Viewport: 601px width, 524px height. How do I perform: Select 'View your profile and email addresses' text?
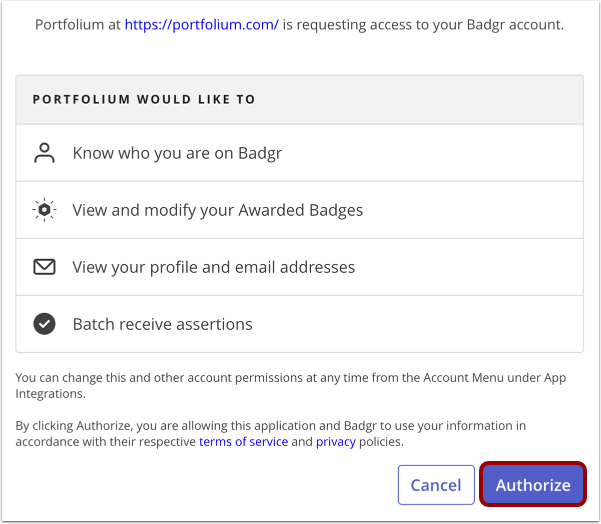(x=214, y=267)
